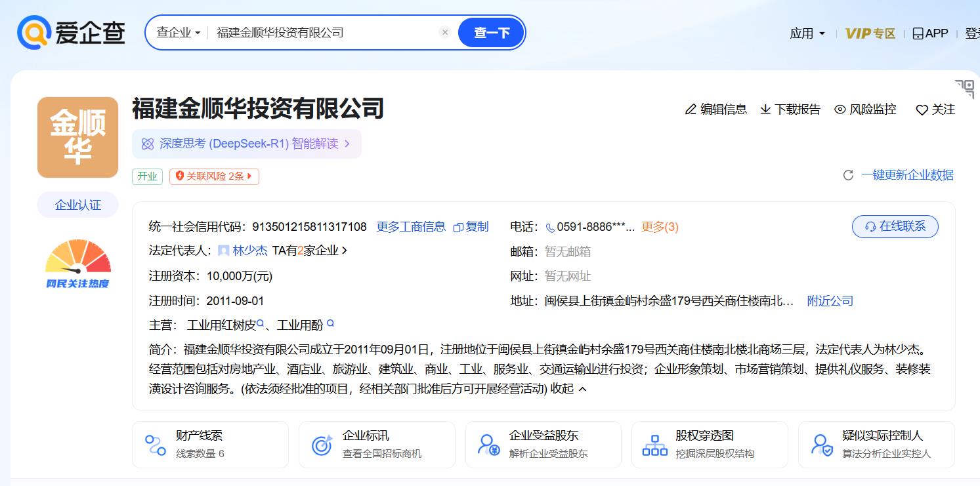Toggle 风险监控 eye monitoring
980x486 pixels.
tap(865, 110)
